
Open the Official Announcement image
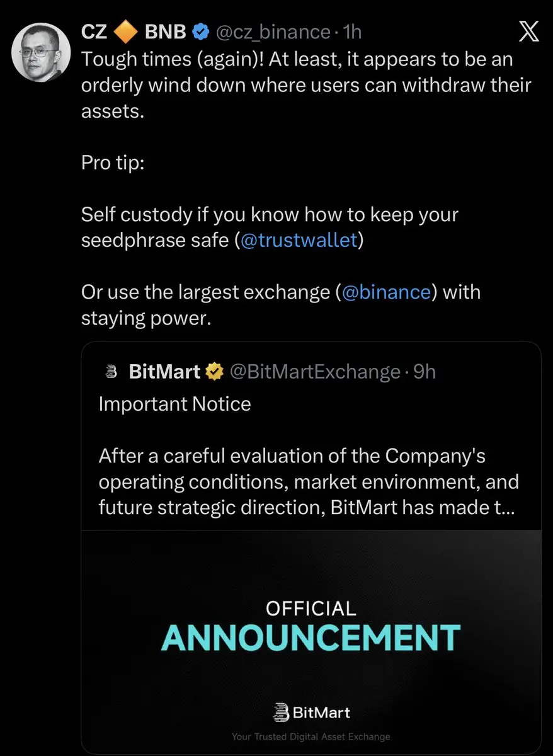(311, 641)
